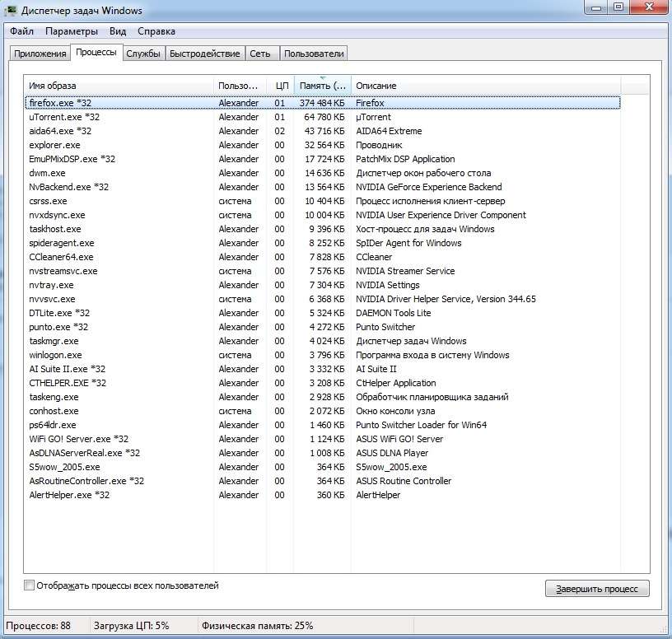The image size is (672, 639).
Task: Open the Параметры menu
Action: pos(72,31)
